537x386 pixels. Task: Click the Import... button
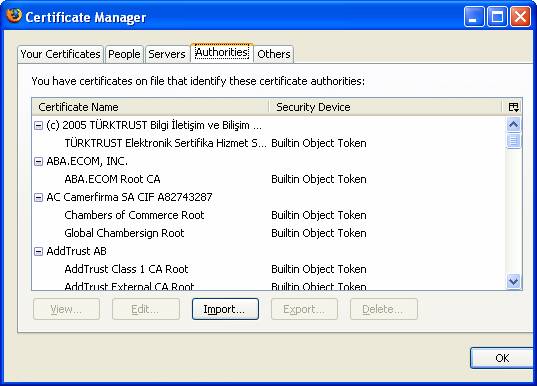click(225, 309)
